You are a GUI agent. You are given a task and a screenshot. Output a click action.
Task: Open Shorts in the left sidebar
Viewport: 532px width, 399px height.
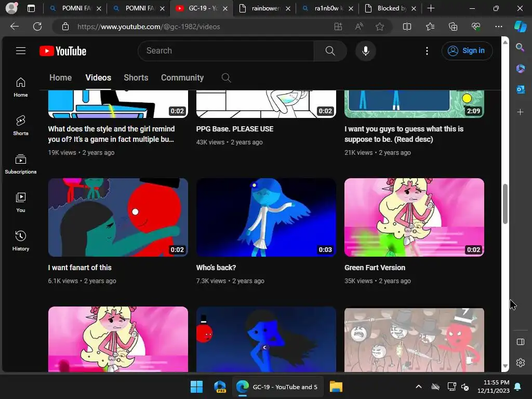[x=21, y=126]
